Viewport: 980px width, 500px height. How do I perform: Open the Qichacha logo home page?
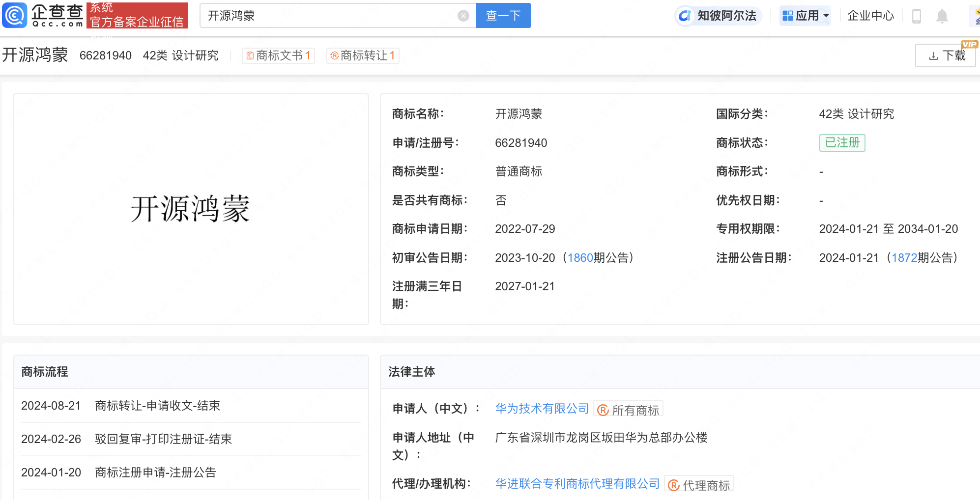coord(43,15)
